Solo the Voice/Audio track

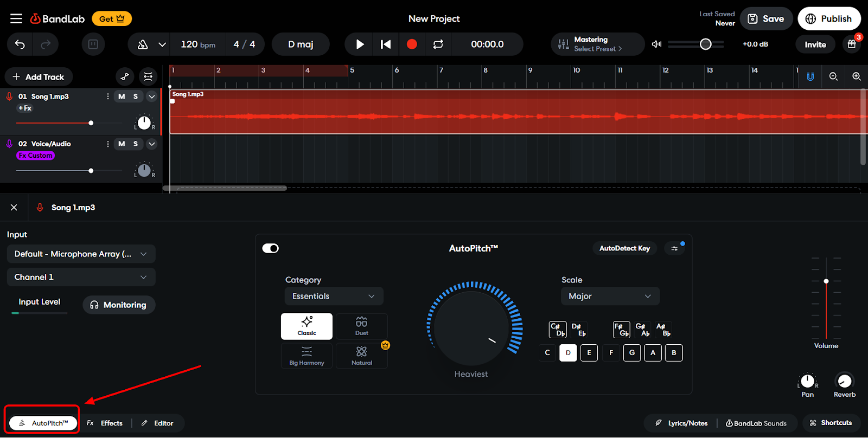tap(136, 144)
